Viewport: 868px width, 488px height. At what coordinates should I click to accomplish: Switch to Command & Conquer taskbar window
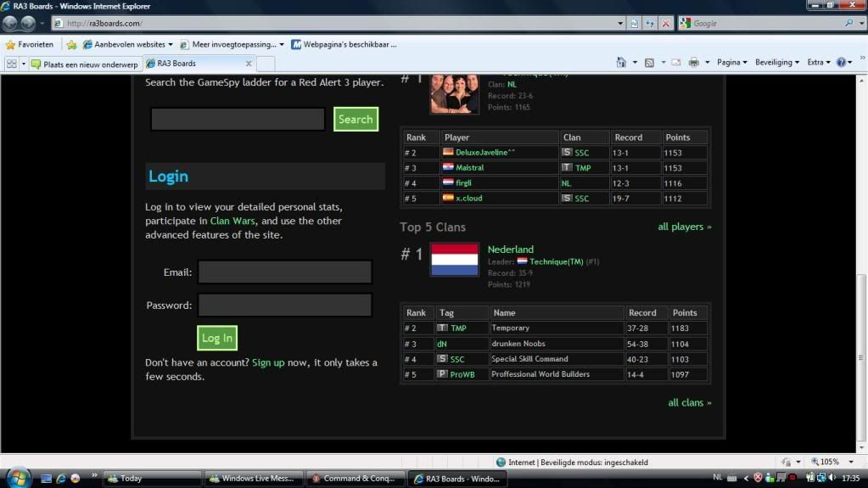355,478
